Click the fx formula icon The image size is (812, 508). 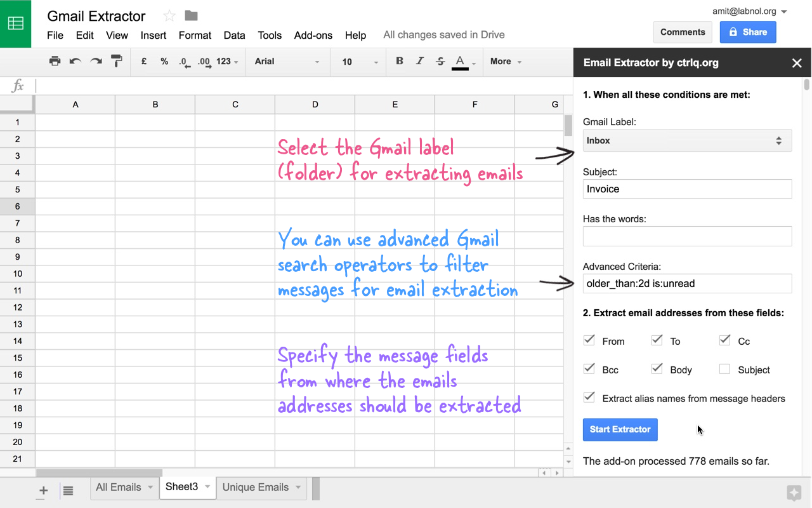pyautogui.click(x=18, y=86)
